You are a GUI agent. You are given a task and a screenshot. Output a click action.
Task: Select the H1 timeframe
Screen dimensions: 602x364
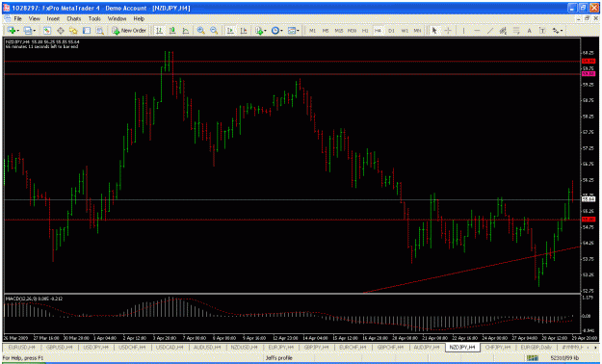365,31
